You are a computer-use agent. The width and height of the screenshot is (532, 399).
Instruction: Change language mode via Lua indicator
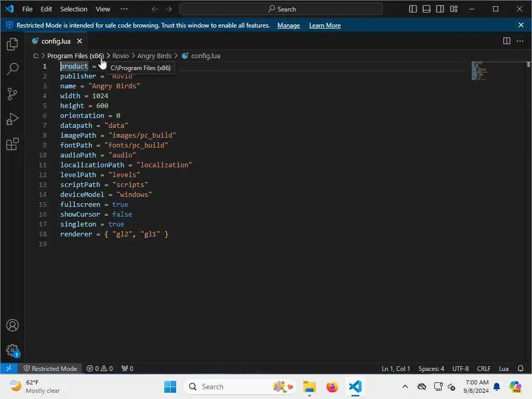tap(503, 368)
